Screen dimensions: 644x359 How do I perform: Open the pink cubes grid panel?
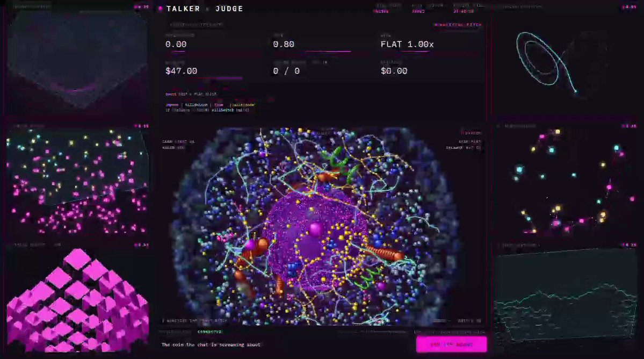(77, 300)
